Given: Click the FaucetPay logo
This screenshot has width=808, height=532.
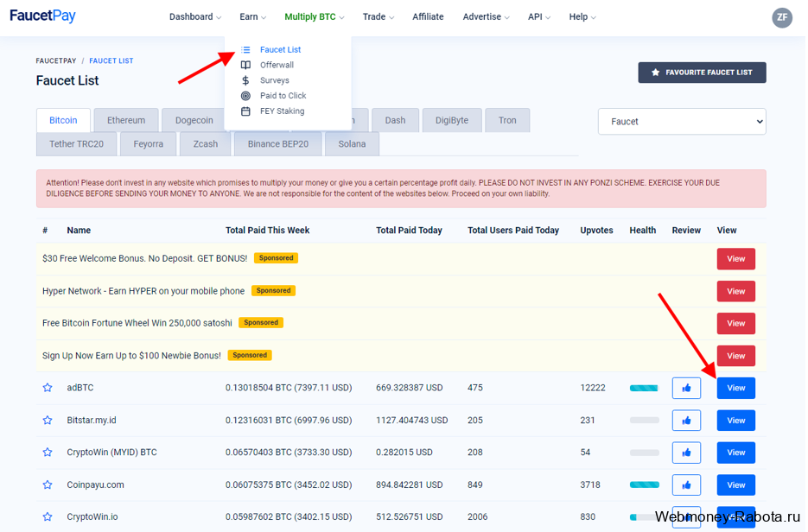Looking at the screenshot, I should click(x=42, y=16).
